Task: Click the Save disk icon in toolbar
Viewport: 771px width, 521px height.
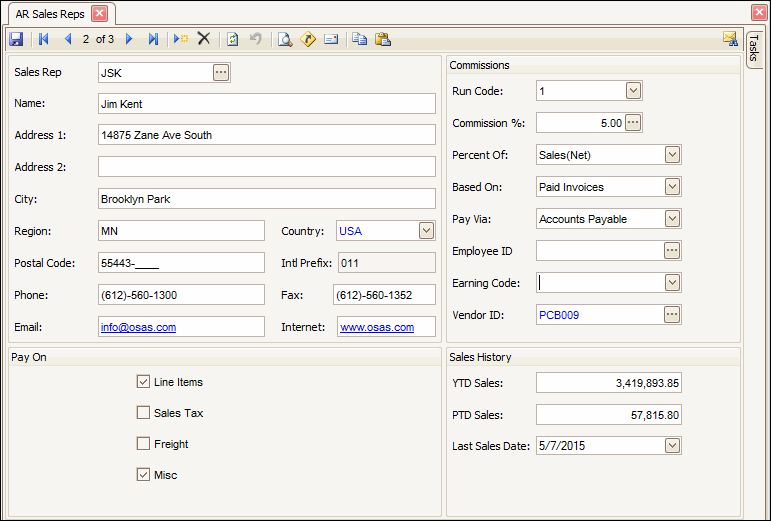Action: [16, 39]
